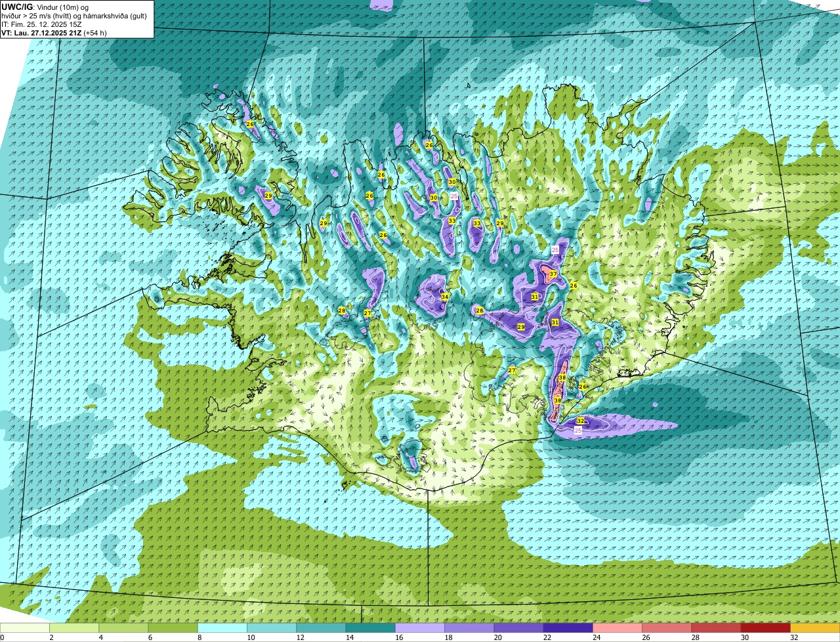
Task: Select the pale cyan 8–10 m/s swatch
Action: point(222,628)
